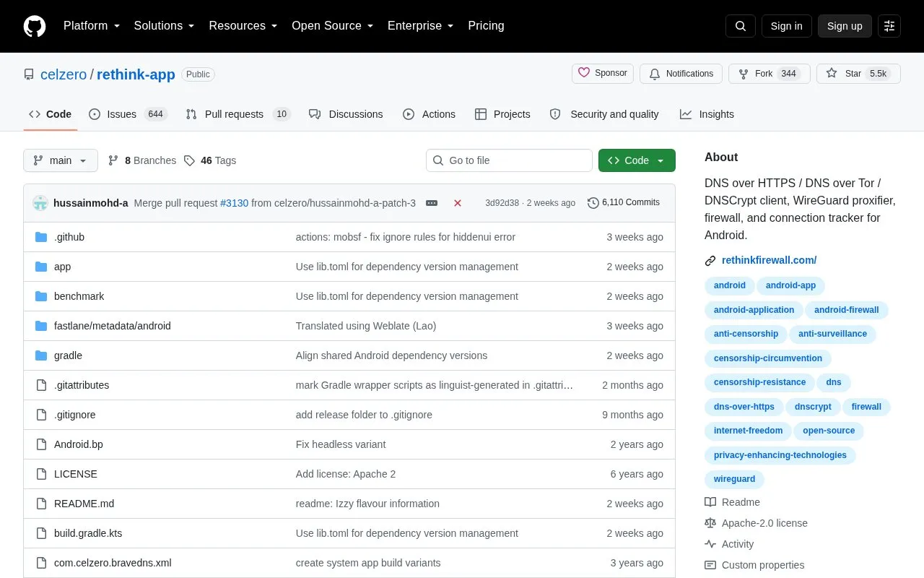924x578 pixels.
Task: Click hussainmohd-a's avatar image
Action: pyautogui.click(x=40, y=203)
